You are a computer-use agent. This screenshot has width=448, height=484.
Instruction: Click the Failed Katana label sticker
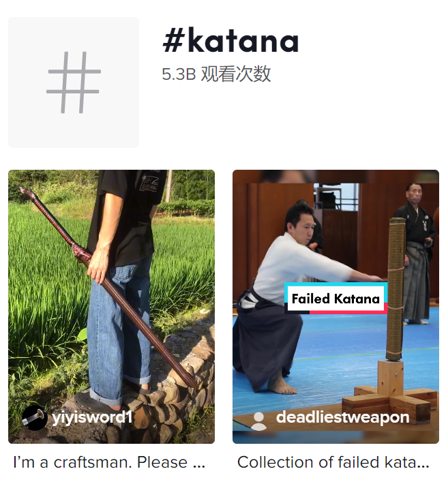[x=336, y=299]
